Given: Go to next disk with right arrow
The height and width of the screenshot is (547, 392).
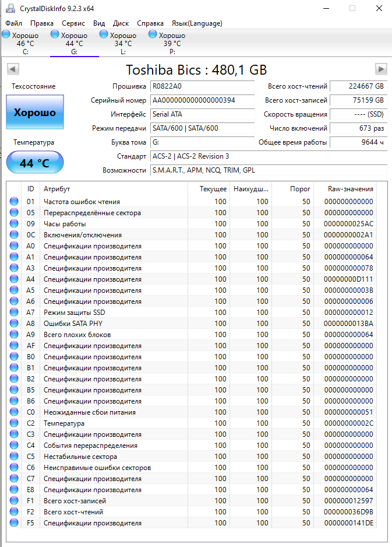Looking at the screenshot, I should pos(381,69).
